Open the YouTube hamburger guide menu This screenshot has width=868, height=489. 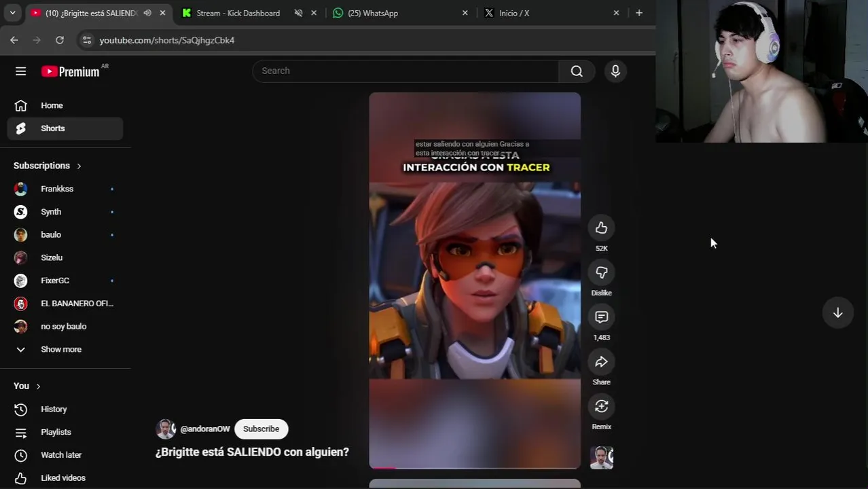tap(20, 71)
